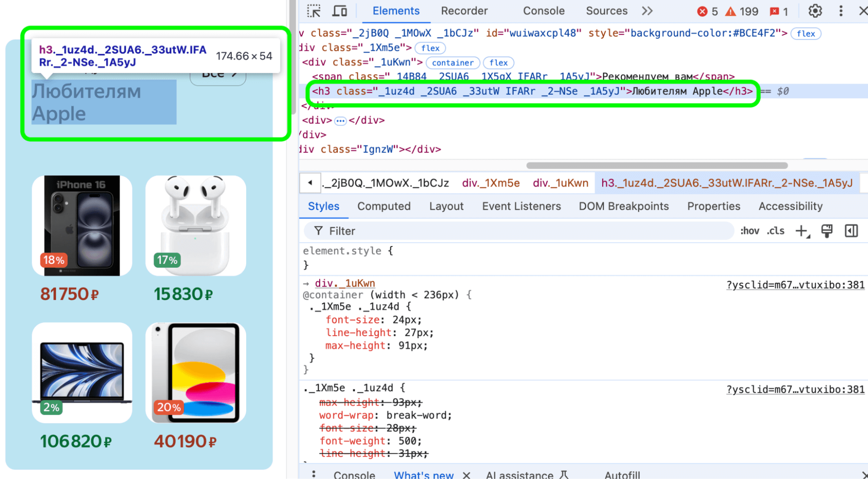Click the flex badge on _1Xm5e div
868x479 pixels.
[430, 48]
